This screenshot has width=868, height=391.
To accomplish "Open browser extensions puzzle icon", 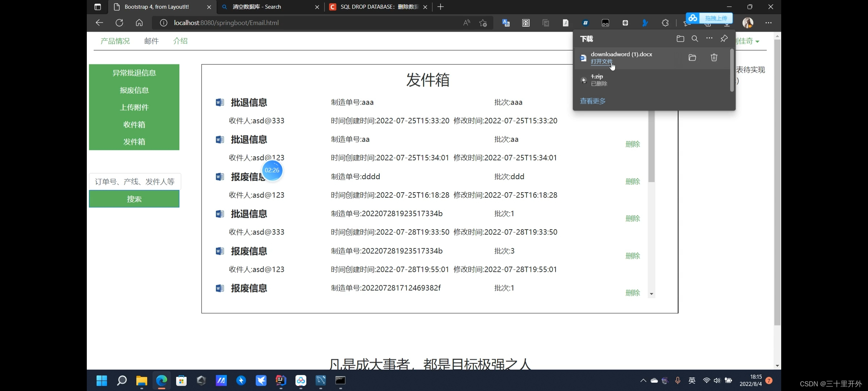I will click(x=665, y=23).
